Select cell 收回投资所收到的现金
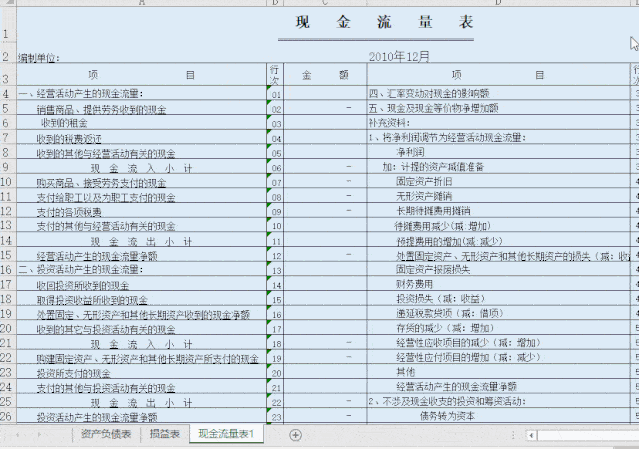Viewport: 639px width, 449px height. (141, 284)
